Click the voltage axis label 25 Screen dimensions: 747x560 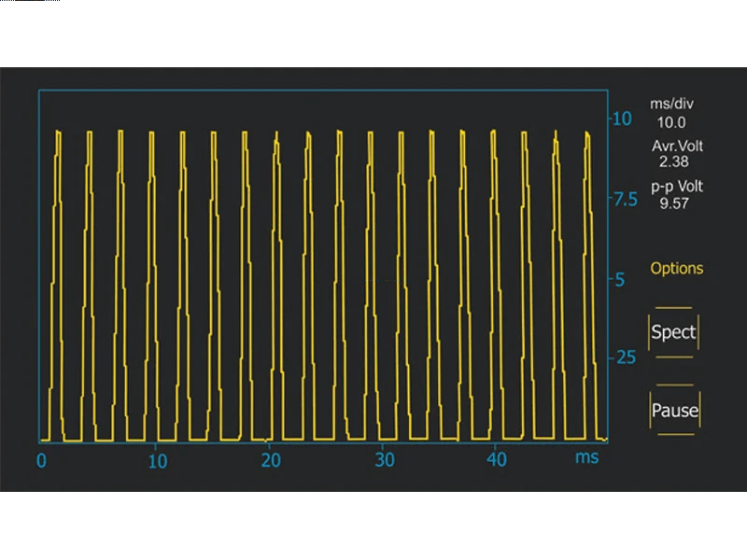tap(626, 357)
